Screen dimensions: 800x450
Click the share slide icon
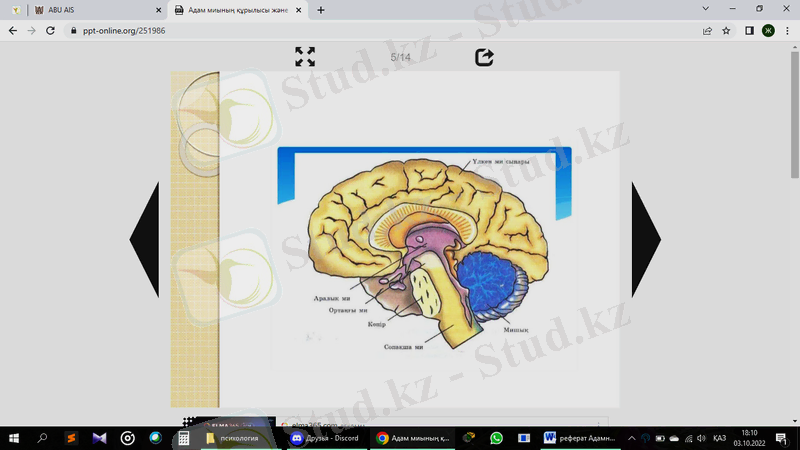coord(484,57)
